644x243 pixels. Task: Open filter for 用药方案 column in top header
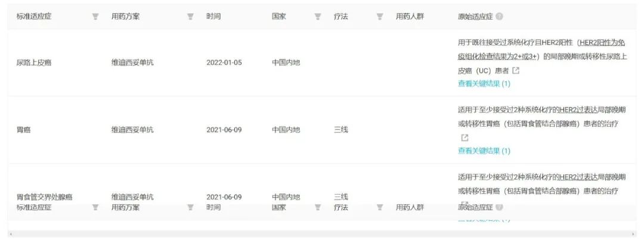coord(190,17)
